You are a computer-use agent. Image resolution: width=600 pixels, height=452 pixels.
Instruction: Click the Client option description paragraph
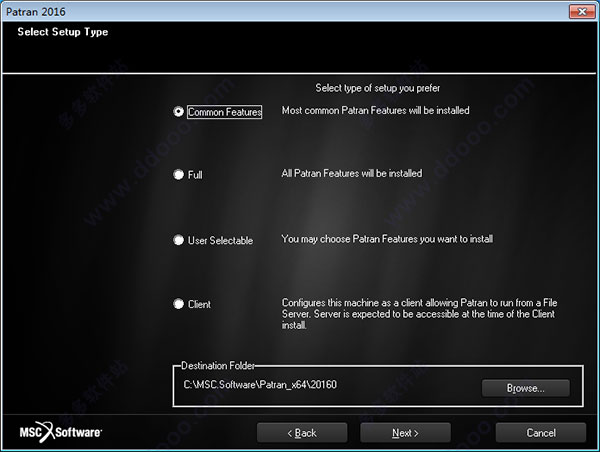(x=419, y=314)
